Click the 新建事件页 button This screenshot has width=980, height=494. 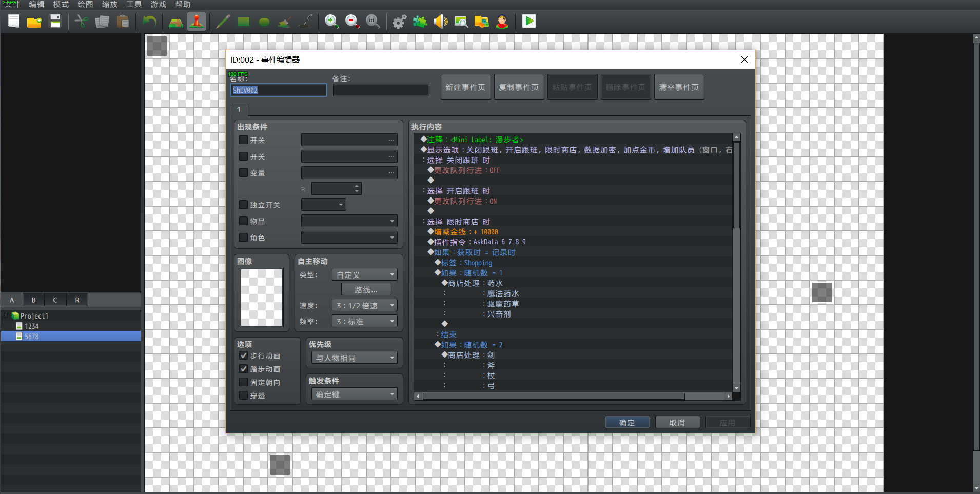tap(465, 87)
